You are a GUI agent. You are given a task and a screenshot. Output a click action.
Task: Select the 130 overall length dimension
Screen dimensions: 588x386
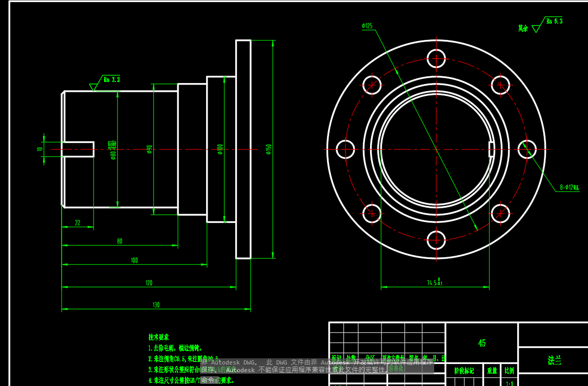tap(156, 304)
